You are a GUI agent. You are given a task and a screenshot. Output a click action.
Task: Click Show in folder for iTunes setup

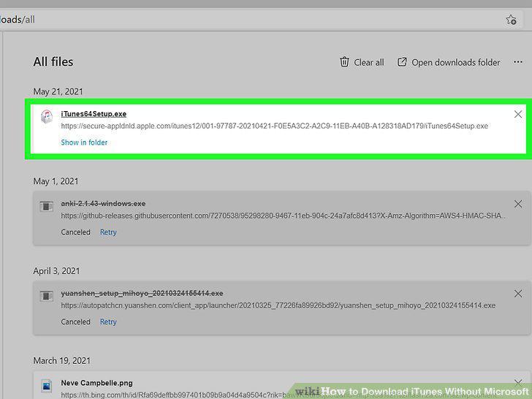click(84, 142)
